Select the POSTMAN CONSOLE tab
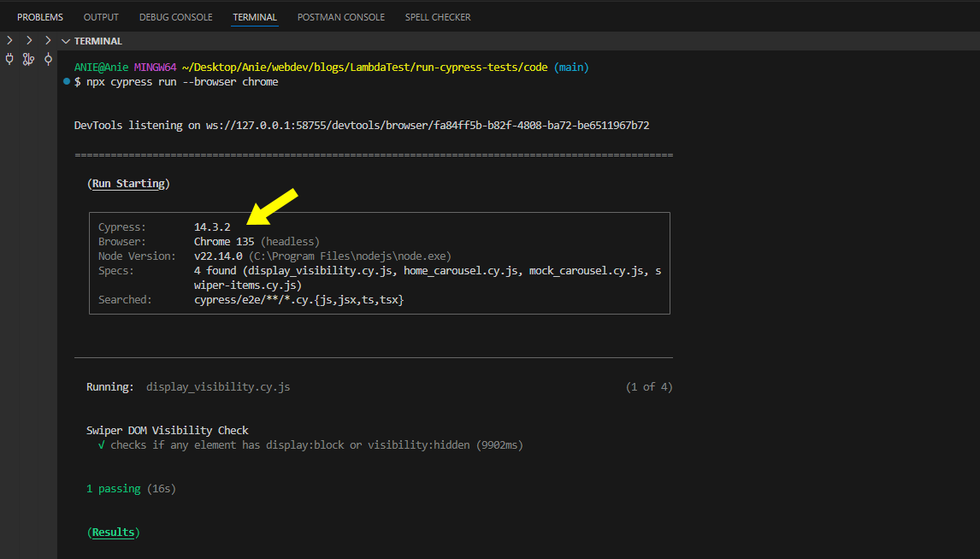The image size is (980, 559). pos(340,16)
